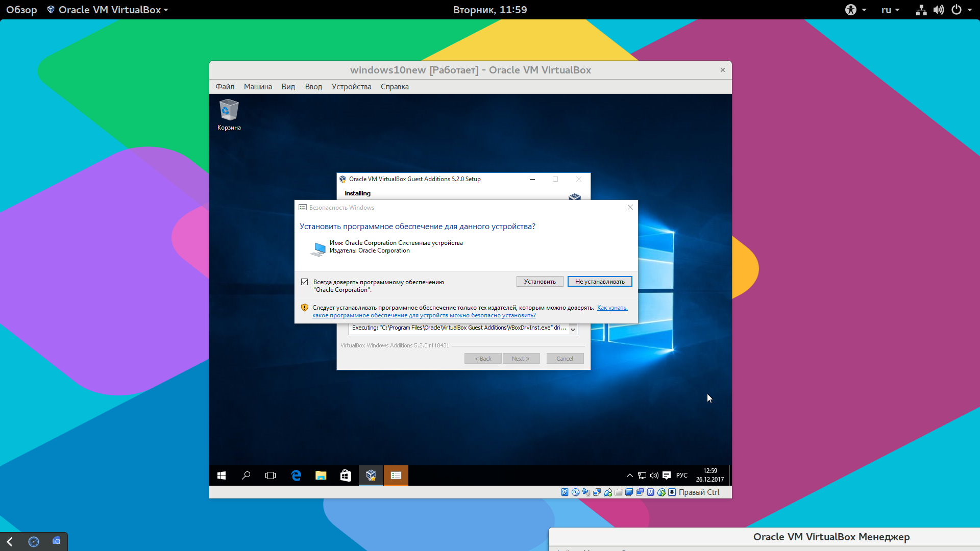Open the Машина menu in VirtualBox

(257, 86)
